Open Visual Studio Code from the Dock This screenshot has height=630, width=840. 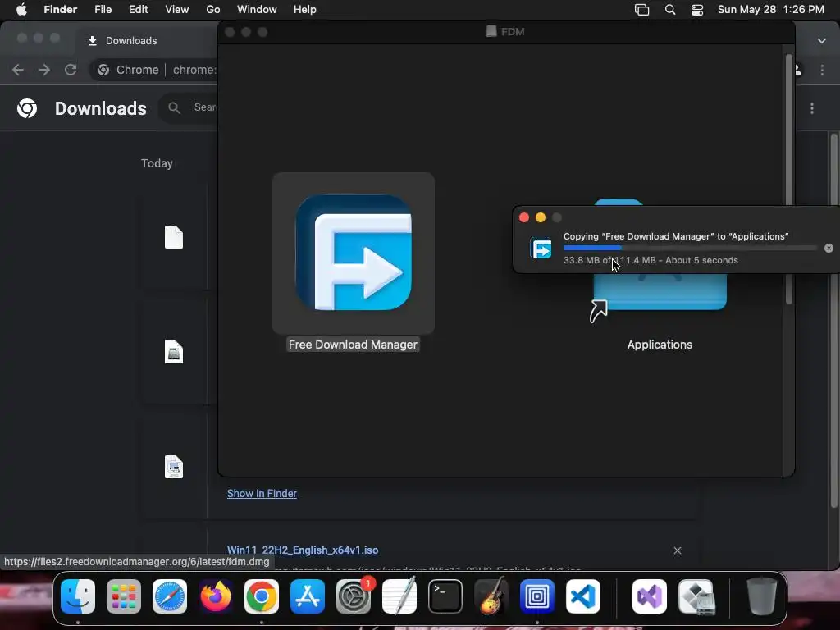click(x=583, y=596)
